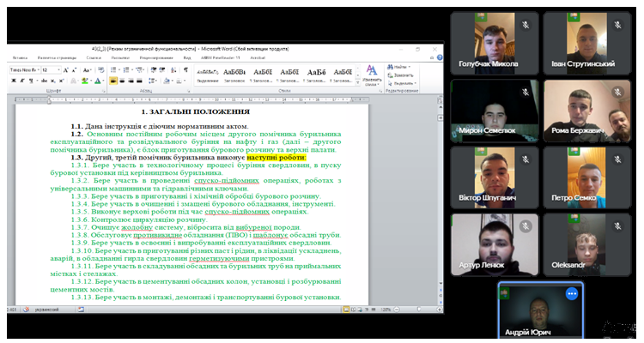This screenshot has width=644, height=343.
Task: Switch to the Разметка страницы tab
Action: 58,58
